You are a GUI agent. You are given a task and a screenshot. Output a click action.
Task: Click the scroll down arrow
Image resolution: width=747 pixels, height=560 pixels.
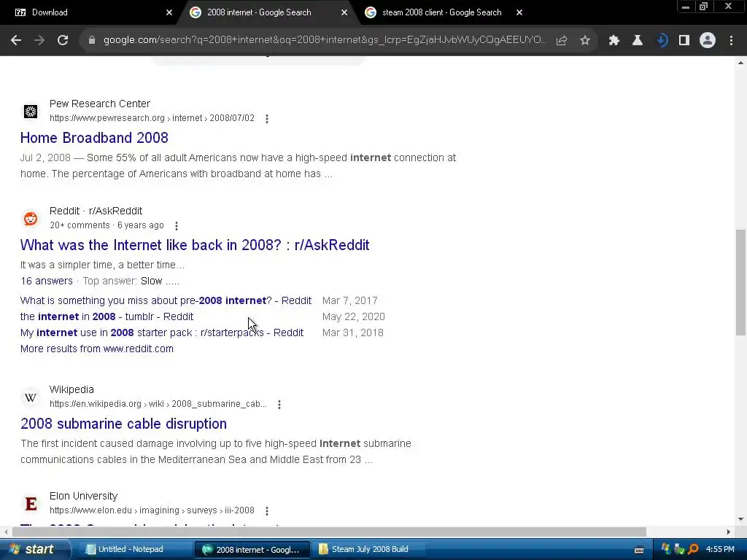pos(741,519)
